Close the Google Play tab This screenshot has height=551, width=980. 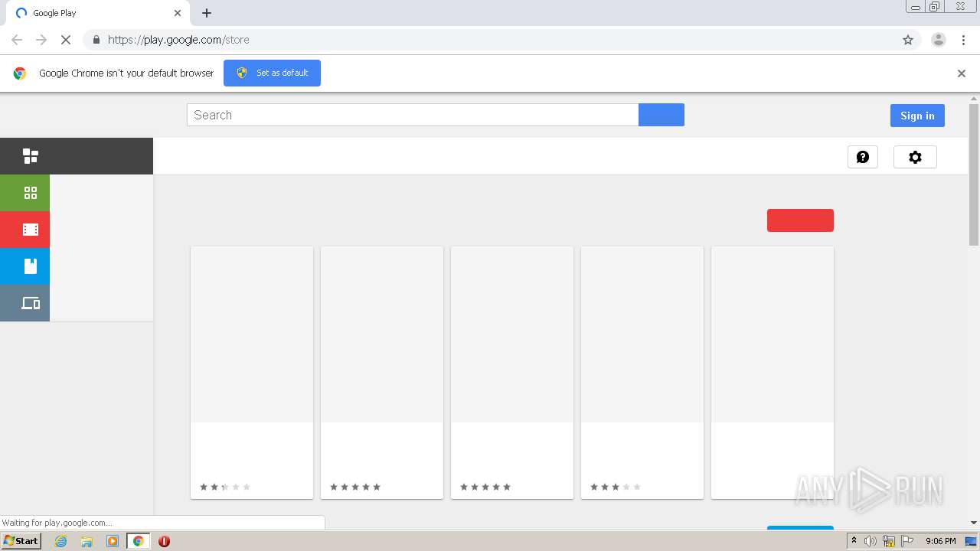[178, 13]
